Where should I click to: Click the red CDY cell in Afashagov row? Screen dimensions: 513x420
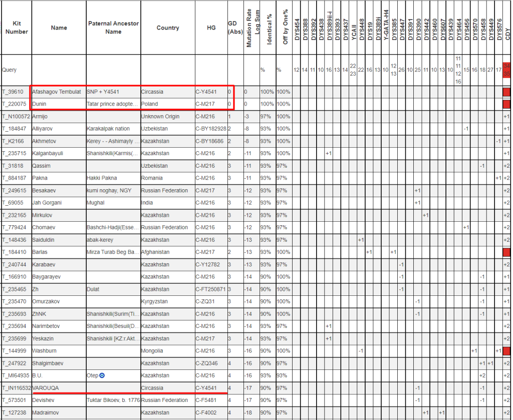click(x=506, y=92)
